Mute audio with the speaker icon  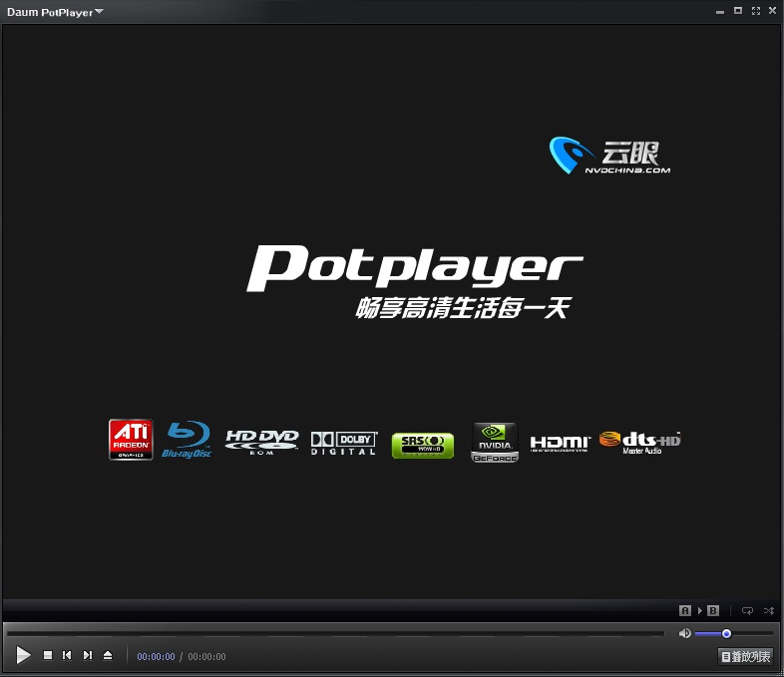click(x=684, y=633)
